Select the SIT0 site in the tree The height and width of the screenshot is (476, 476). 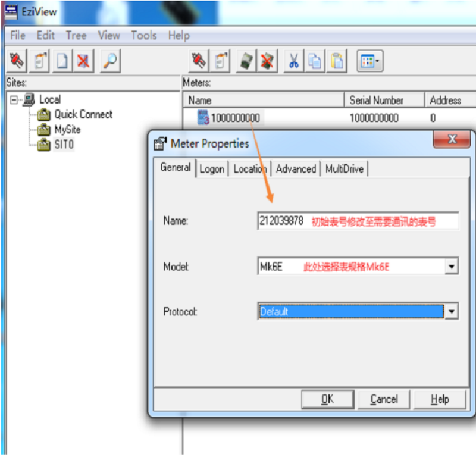coord(64,144)
